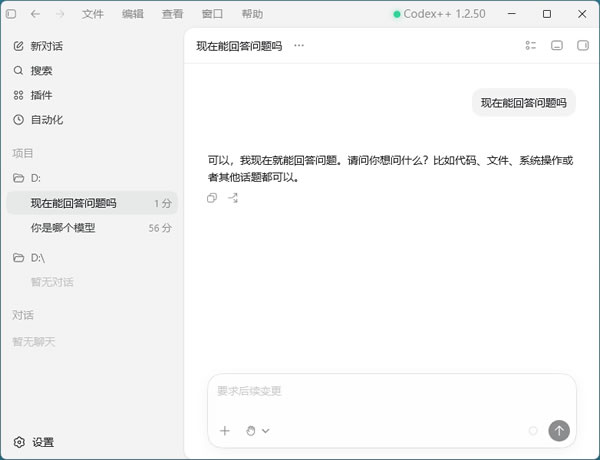
Task: Click the assistant reply paragraph beginning 可以，我现在就能回答问题
Action: [390, 169]
